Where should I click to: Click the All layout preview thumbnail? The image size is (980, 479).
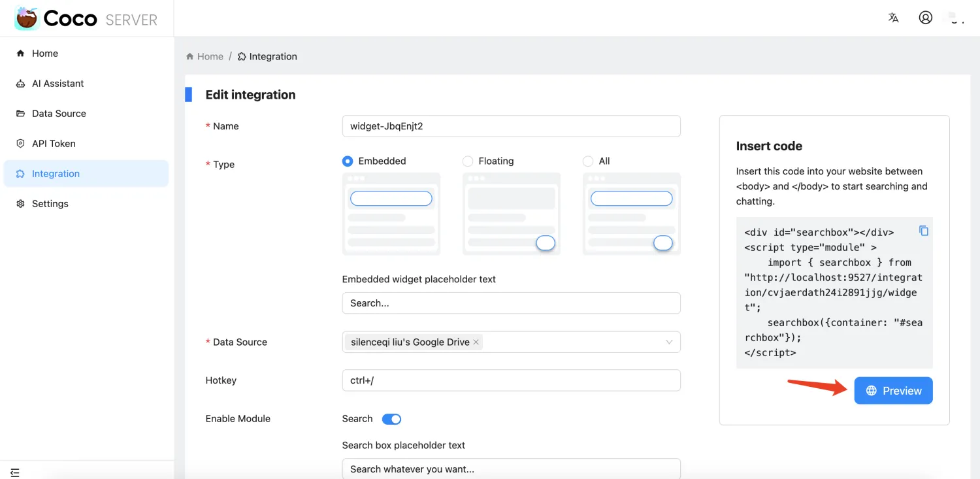tap(632, 214)
